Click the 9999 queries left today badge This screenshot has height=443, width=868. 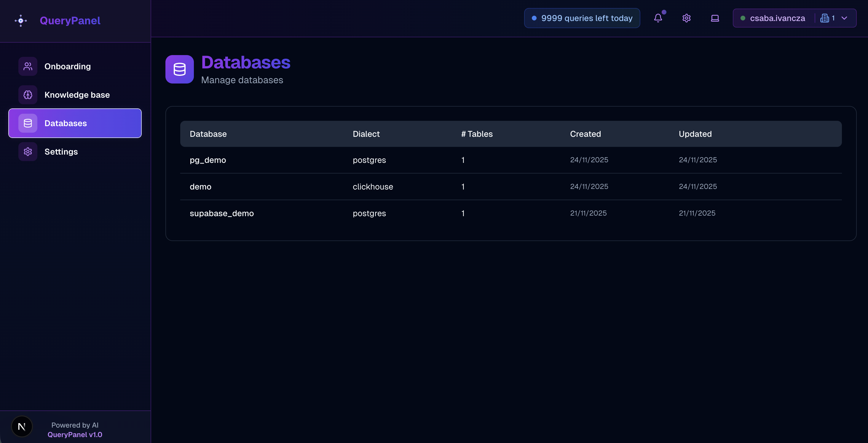click(x=582, y=18)
